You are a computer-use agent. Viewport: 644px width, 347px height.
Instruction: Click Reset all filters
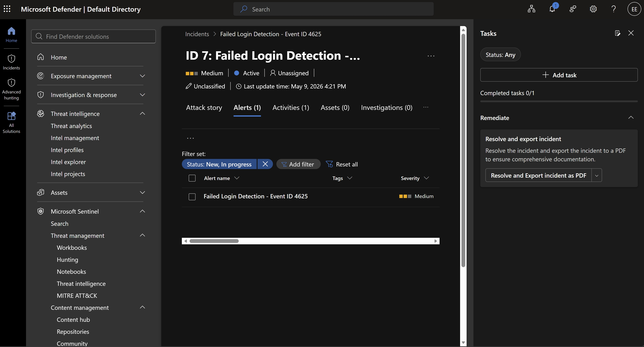pos(342,164)
